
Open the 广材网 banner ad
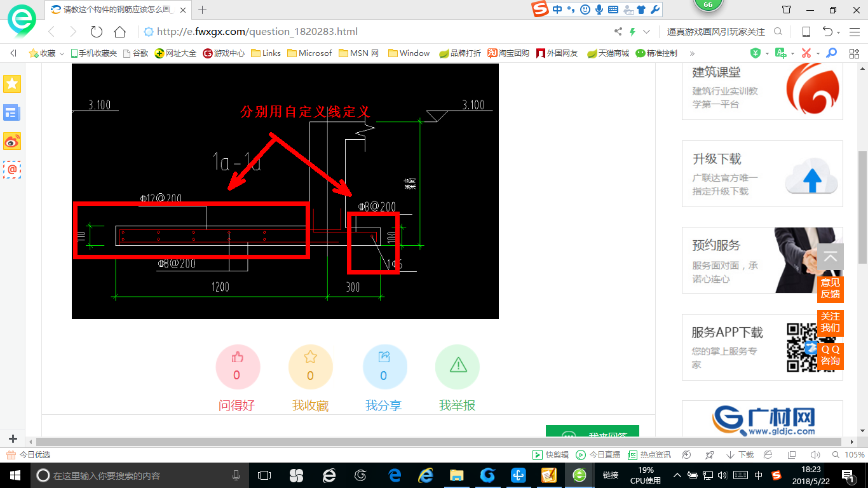click(763, 419)
